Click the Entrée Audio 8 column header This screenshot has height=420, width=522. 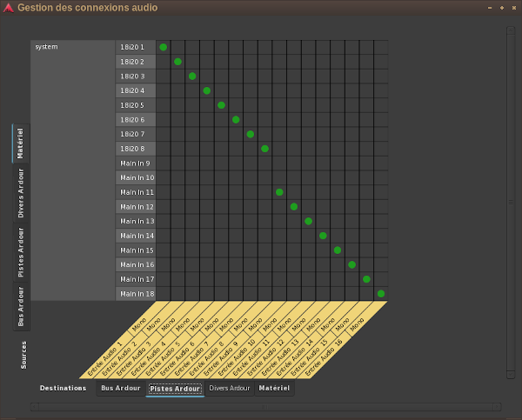pos(206,359)
